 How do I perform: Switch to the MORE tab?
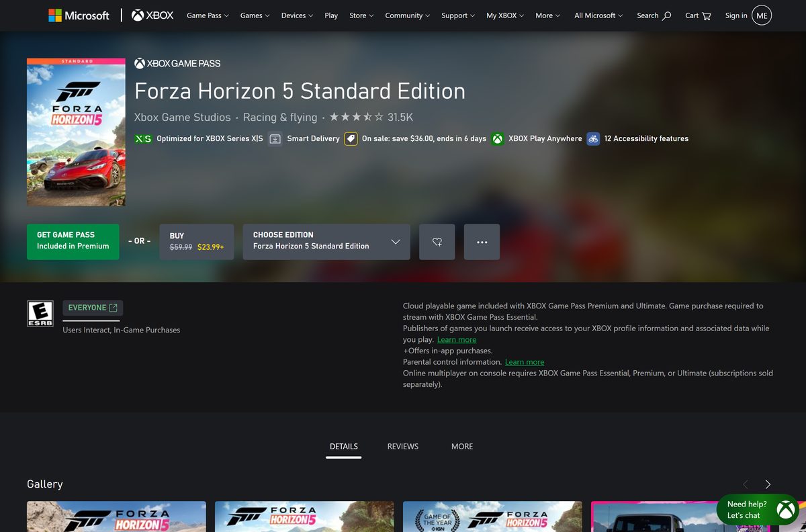click(x=462, y=447)
